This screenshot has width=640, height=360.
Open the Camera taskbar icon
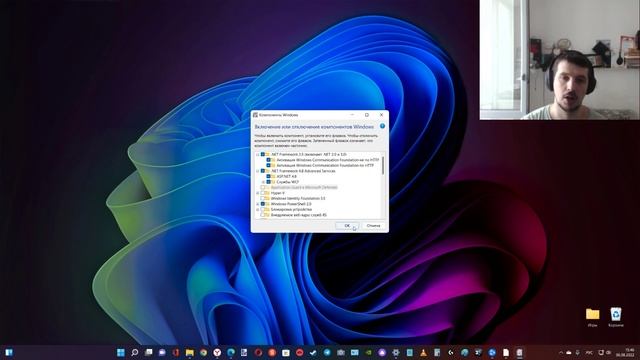[341, 352]
